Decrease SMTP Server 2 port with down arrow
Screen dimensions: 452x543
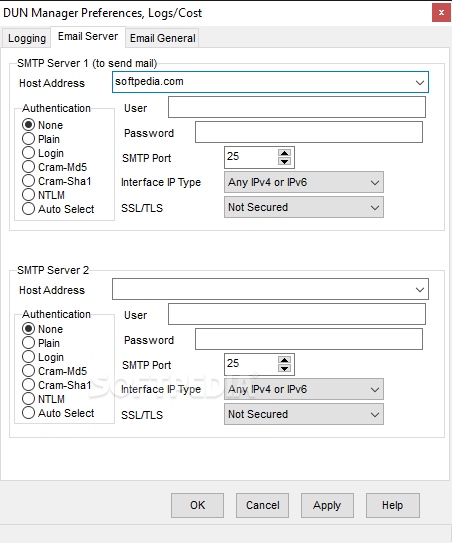[284, 368]
